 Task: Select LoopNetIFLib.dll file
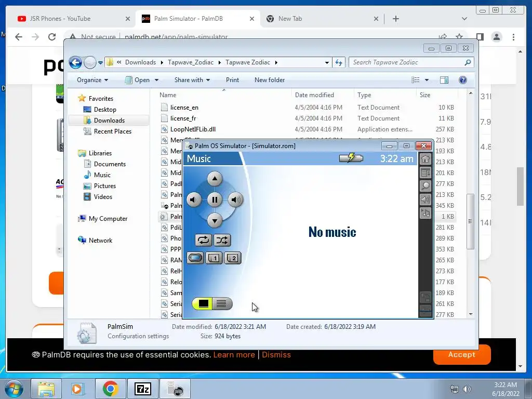pyautogui.click(x=193, y=129)
